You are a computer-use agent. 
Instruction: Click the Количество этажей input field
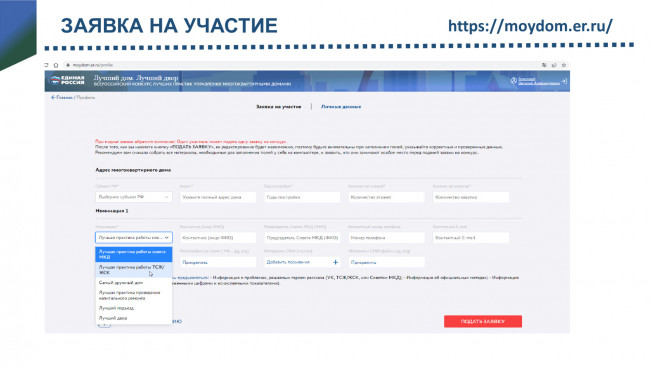(x=387, y=197)
